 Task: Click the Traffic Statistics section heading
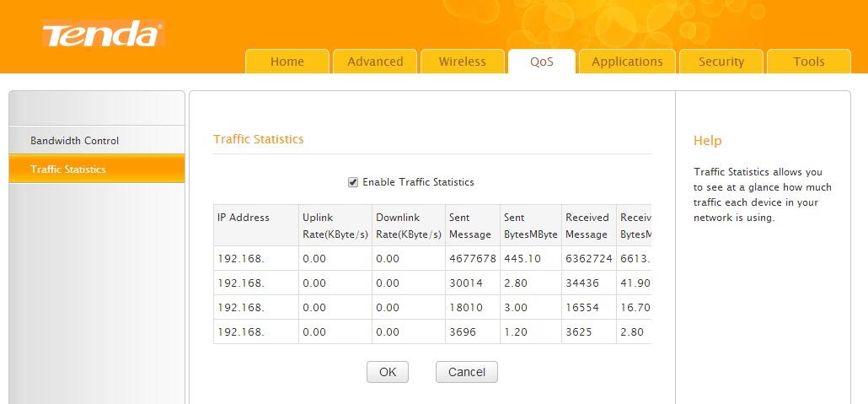(258, 139)
